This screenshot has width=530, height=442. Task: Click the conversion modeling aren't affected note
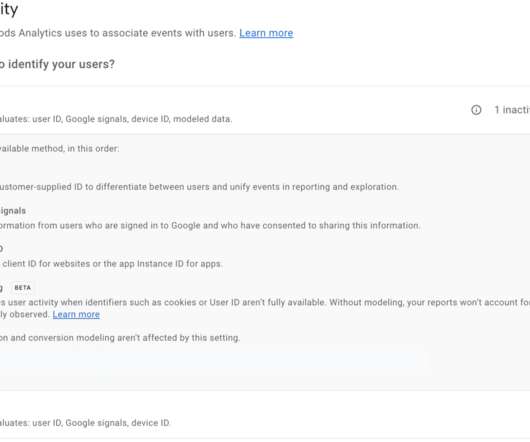(120, 338)
